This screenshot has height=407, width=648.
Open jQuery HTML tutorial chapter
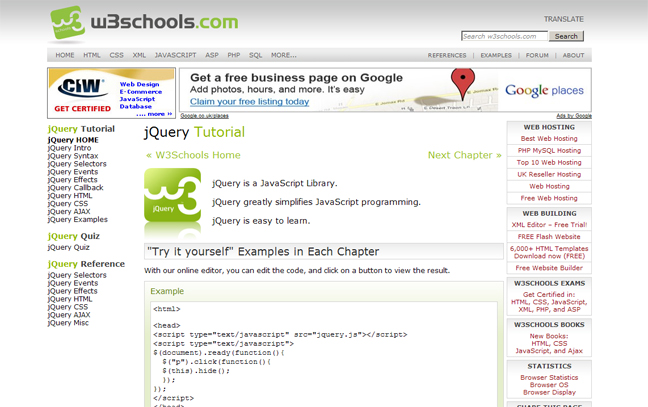[70, 195]
